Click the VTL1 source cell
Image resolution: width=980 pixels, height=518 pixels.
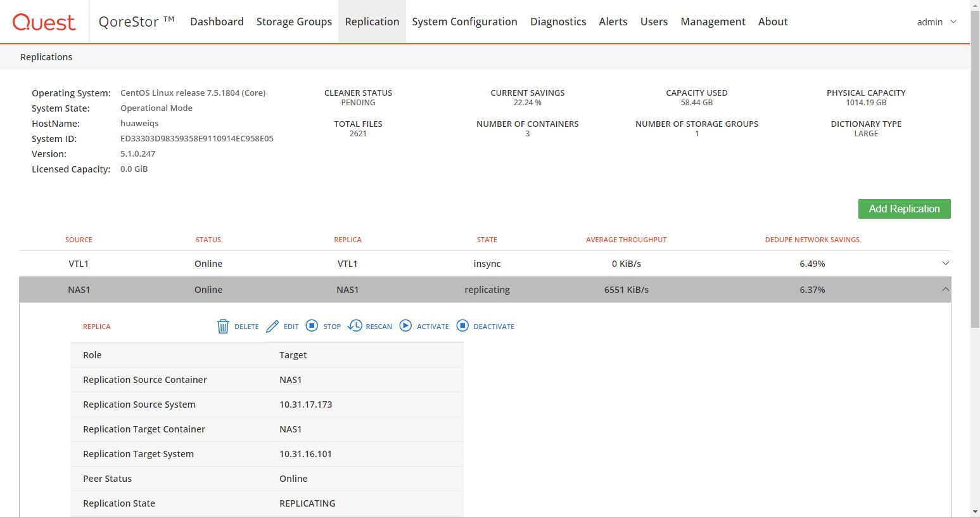click(x=79, y=264)
